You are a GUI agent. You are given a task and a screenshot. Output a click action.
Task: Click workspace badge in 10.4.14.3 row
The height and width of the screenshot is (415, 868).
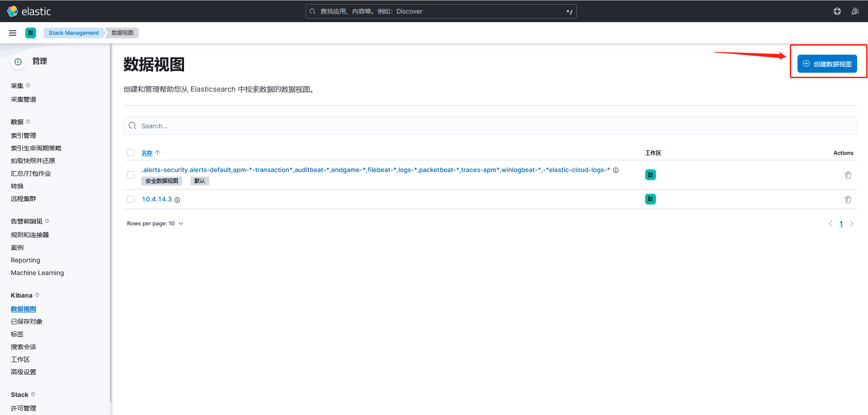coord(651,199)
